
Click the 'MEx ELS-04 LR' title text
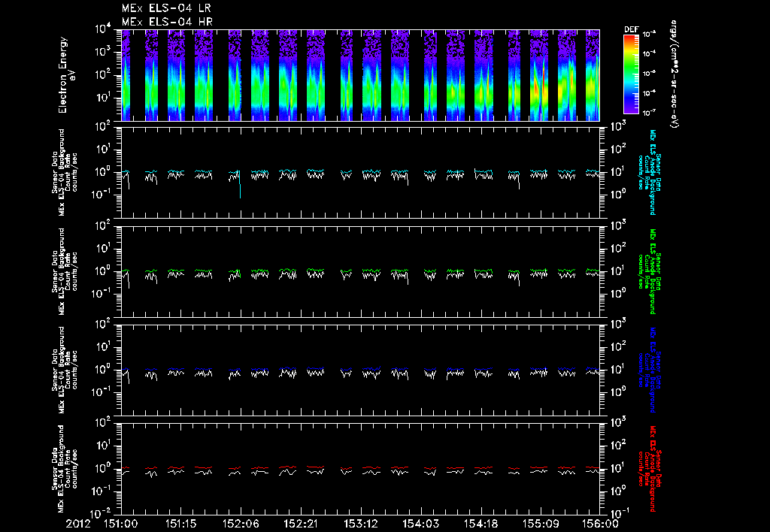click(x=166, y=8)
